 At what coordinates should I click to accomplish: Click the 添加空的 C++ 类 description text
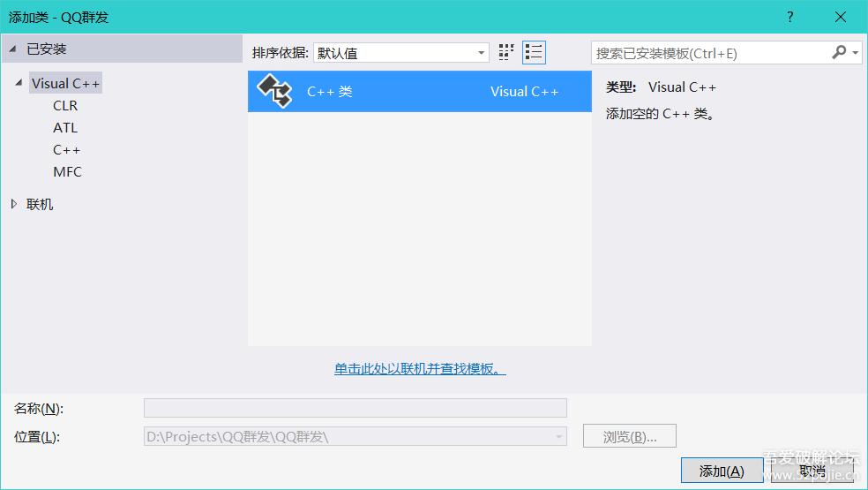[x=661, y=114]
